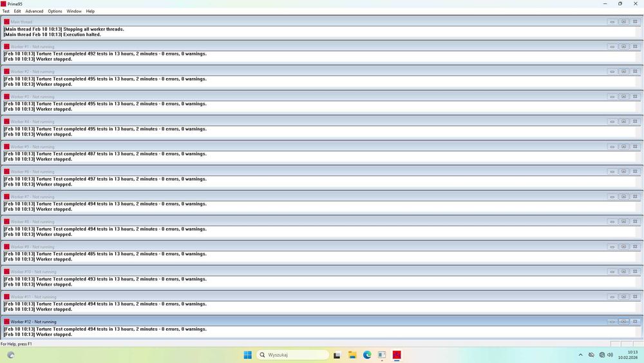This screenshot has width=644, height=363.
Task: Click the Main thread window's red icon
Action: point(6,22)
